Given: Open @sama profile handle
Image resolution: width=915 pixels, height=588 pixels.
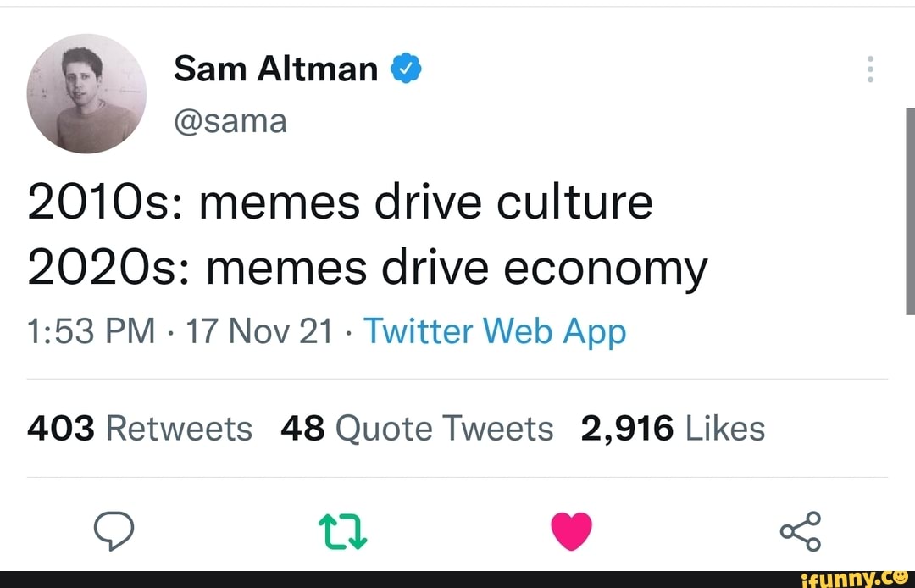Looking at the screenshot, I should (x=231, y=120).
